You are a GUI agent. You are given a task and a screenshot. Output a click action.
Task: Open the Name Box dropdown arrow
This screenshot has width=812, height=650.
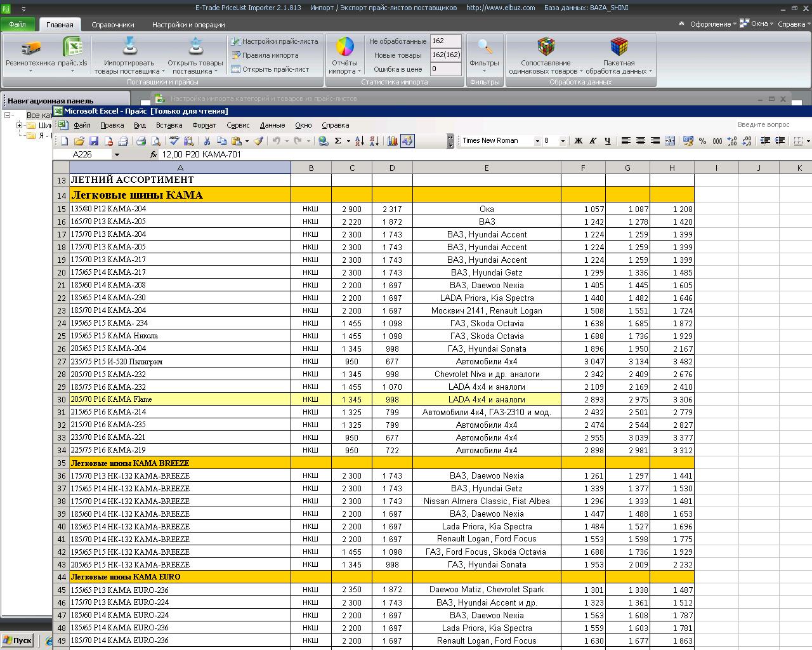click(117, 155)
